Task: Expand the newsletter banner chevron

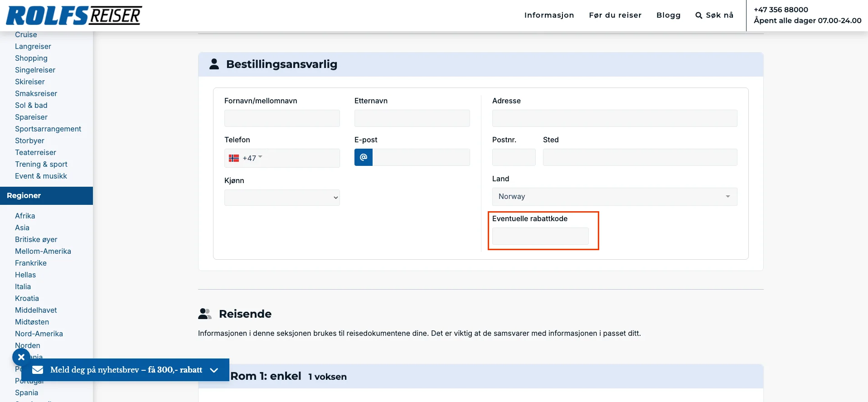Action: [x=214, y=370]
